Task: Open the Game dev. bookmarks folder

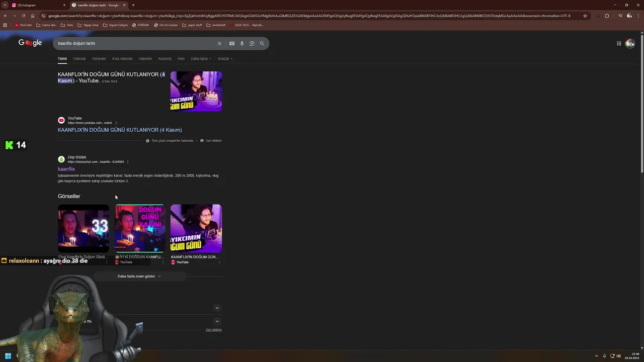Action: click(x=46, y=25)
